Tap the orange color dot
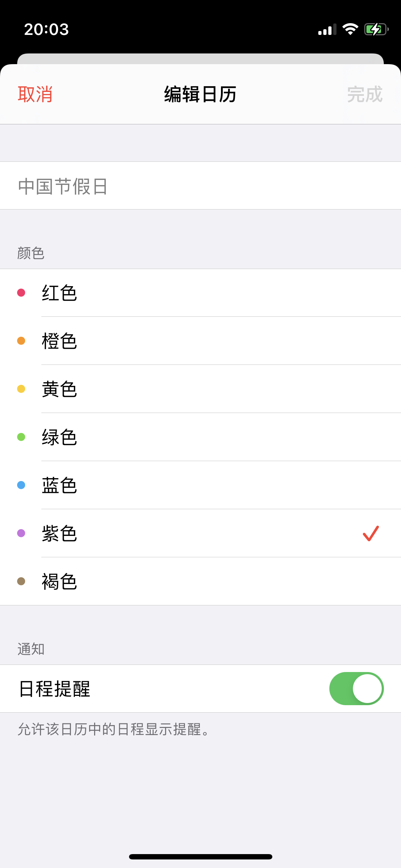Image resolution: width=401 pixels, height=868 pixels. click(x=21, y=341)
